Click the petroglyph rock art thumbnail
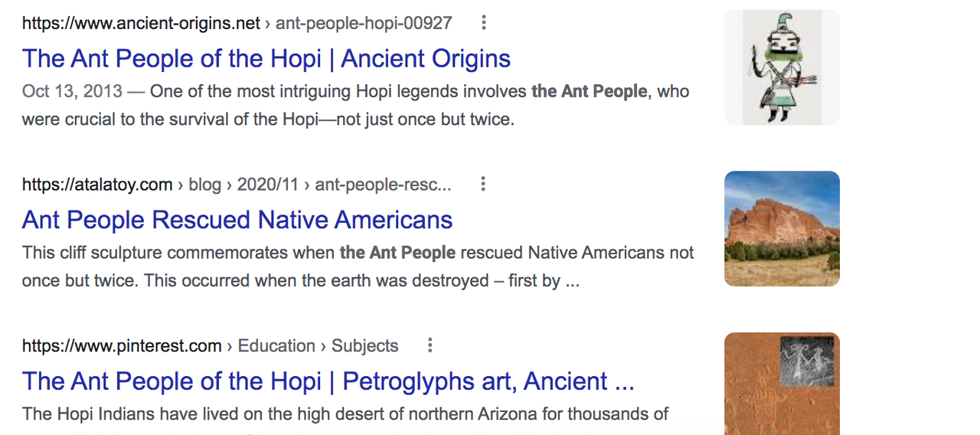 [782, 384]
